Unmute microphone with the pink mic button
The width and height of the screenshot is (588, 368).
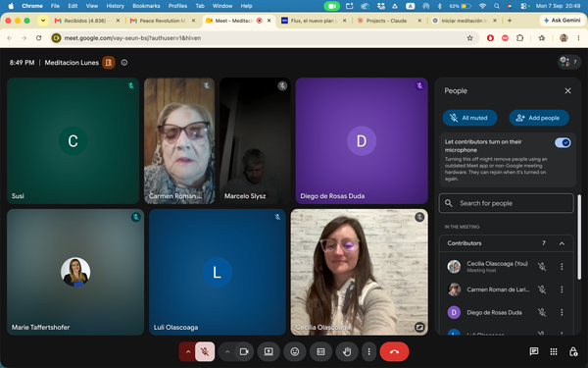point(205,352)
